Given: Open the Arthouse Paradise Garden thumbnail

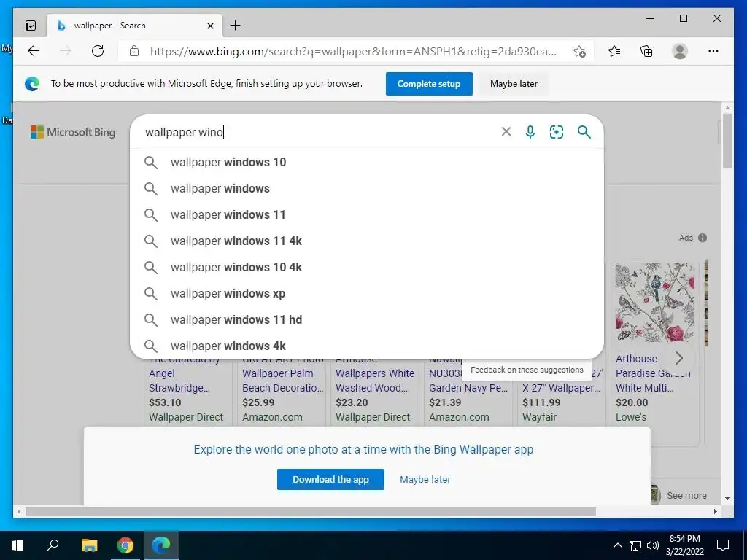Looking at the screenshot, I should coord(654,303).
